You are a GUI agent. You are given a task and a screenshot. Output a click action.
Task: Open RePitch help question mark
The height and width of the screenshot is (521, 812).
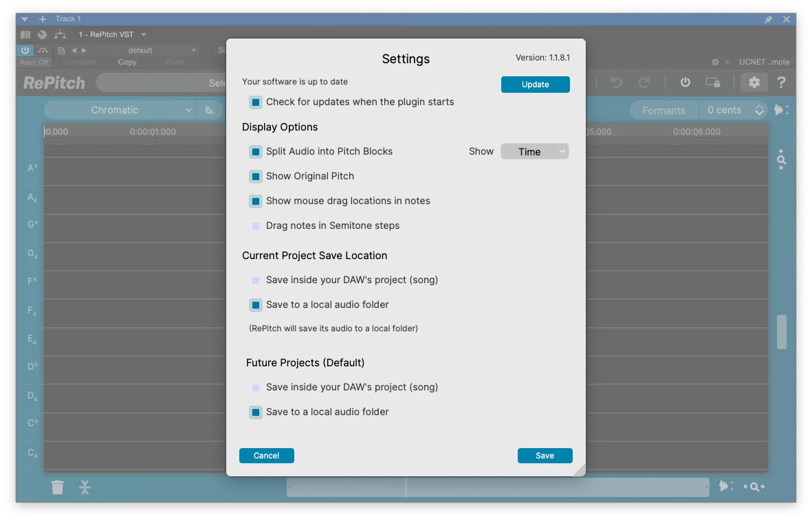click(x=781, y=82)
